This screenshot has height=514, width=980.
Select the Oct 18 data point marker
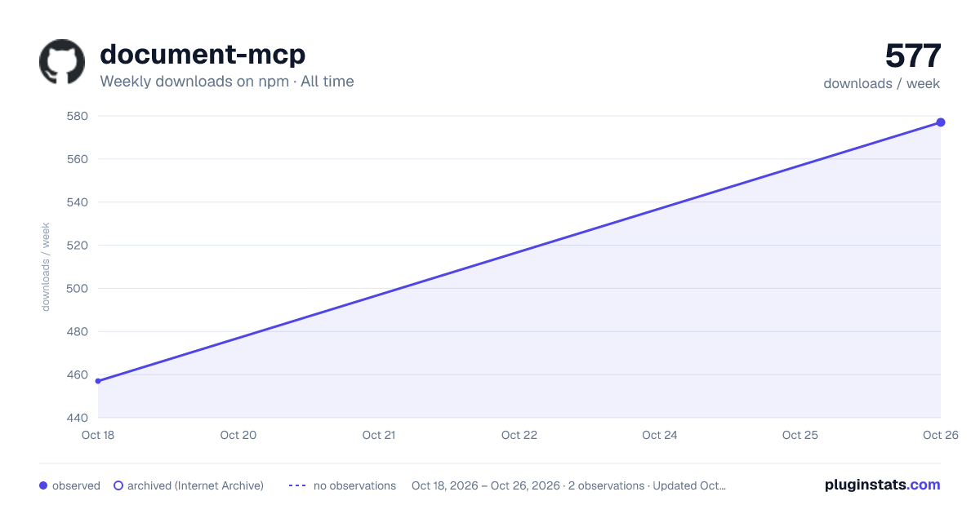98,381
